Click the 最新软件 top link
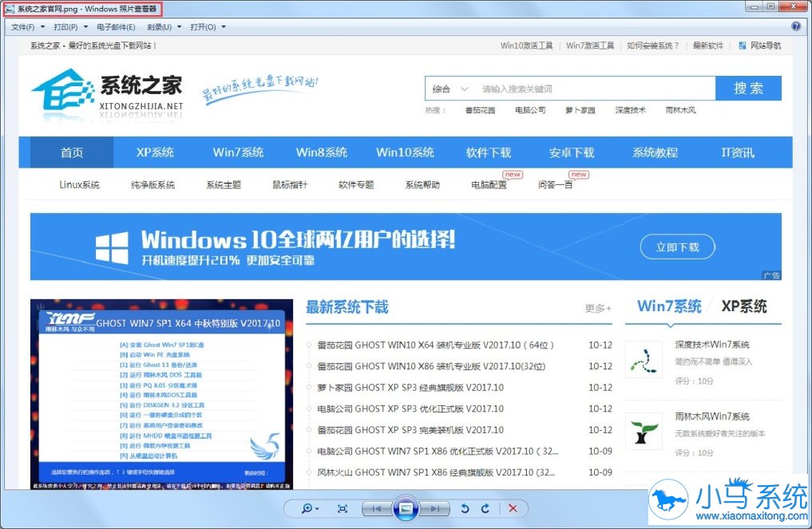812x529 pixels. [x=708, y=45]
